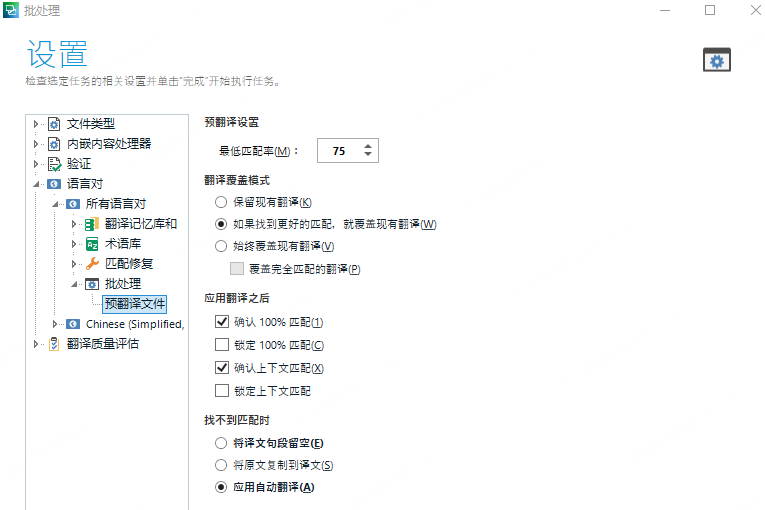Select 匹配修复 tree label
The width and height of the screenshot is (765, 510).
pos(129,264)
